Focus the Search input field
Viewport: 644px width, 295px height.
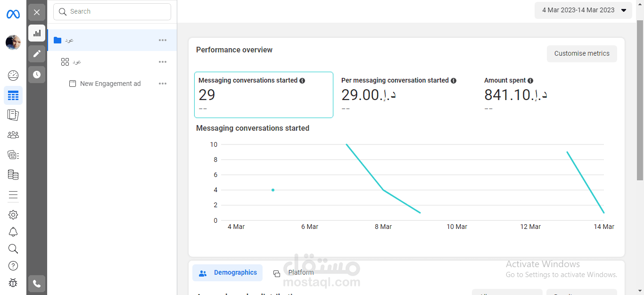pos(112,12)
